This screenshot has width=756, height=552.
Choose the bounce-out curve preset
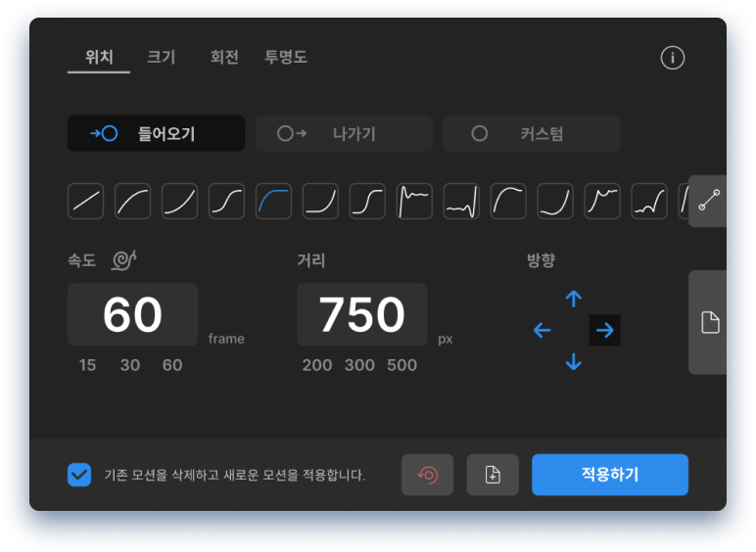(602, 201)
